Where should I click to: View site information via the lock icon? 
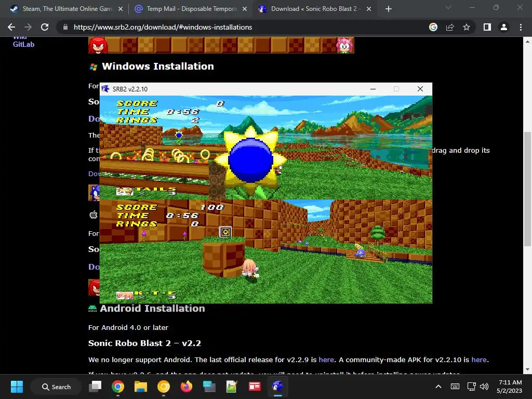coord(65,27)
